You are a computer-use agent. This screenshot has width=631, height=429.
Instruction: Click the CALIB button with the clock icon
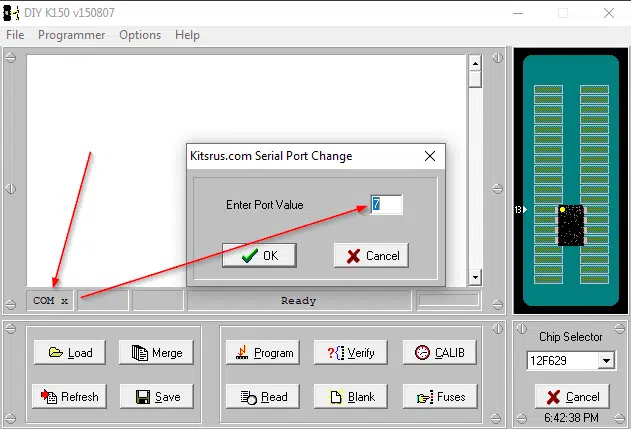[439, 353]
